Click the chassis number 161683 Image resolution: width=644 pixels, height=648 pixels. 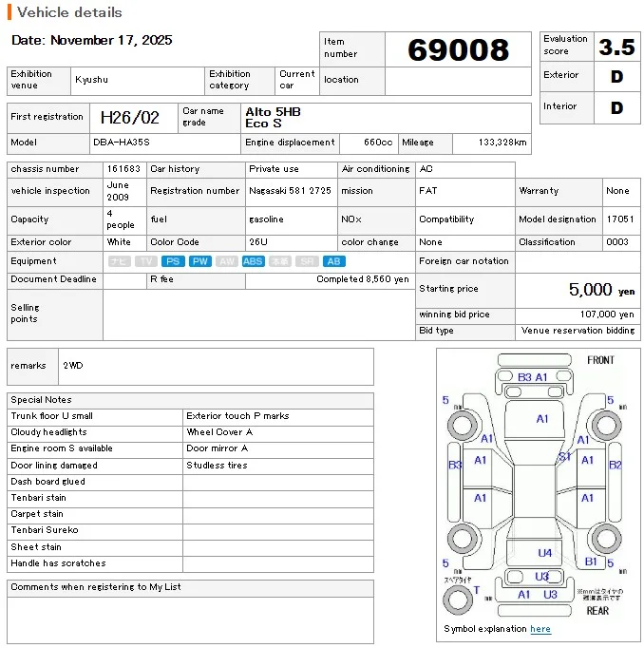[x=123, y=168]
